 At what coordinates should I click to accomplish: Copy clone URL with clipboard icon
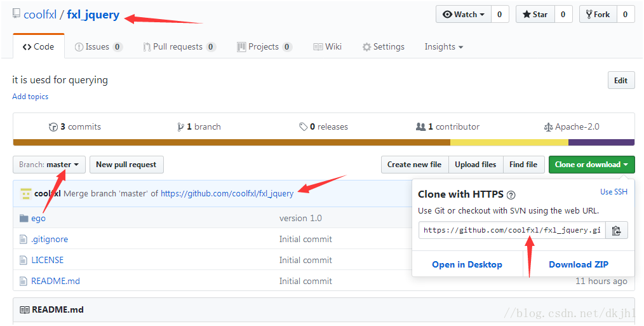coord(616,231)
